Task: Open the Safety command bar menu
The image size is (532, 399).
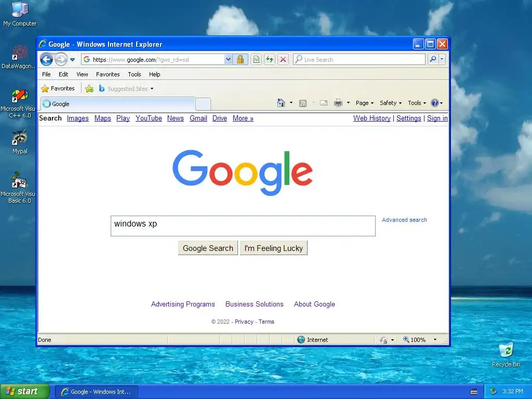Action: pyautogui.click(x=391, y=103)
